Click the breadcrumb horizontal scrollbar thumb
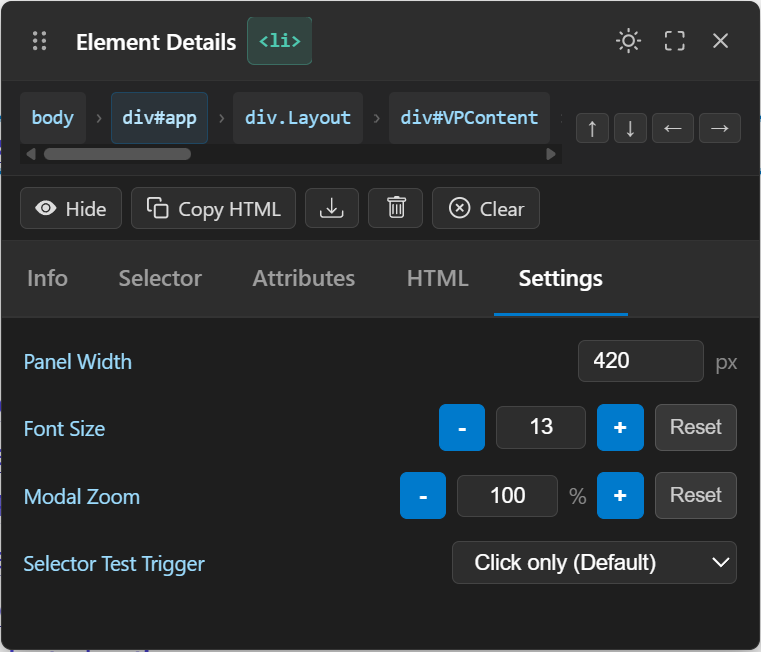 [117, 154]
